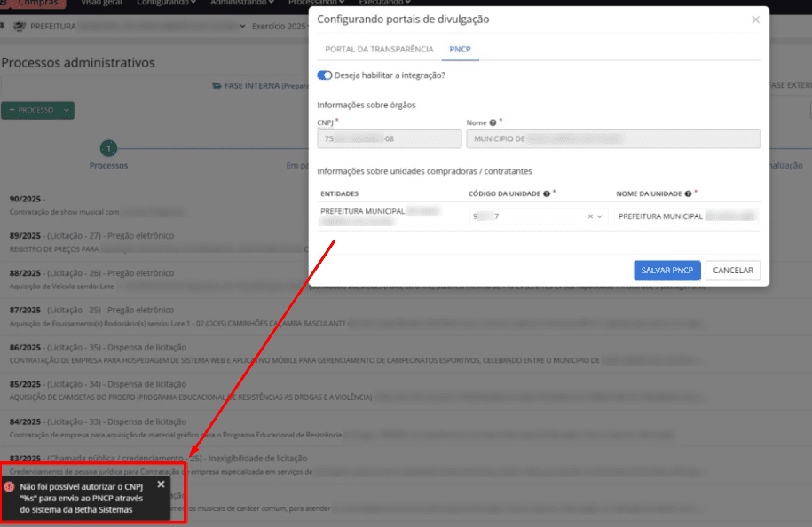This screenshot has height=527, width=812.
Task: Toggle the 'Deseja habilitar a integração' switch
Action: click(325, 75)
